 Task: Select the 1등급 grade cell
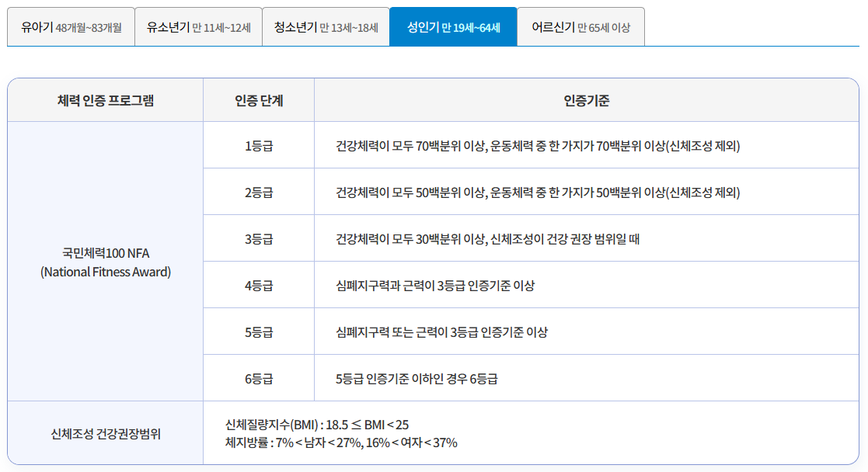(257, 144)
